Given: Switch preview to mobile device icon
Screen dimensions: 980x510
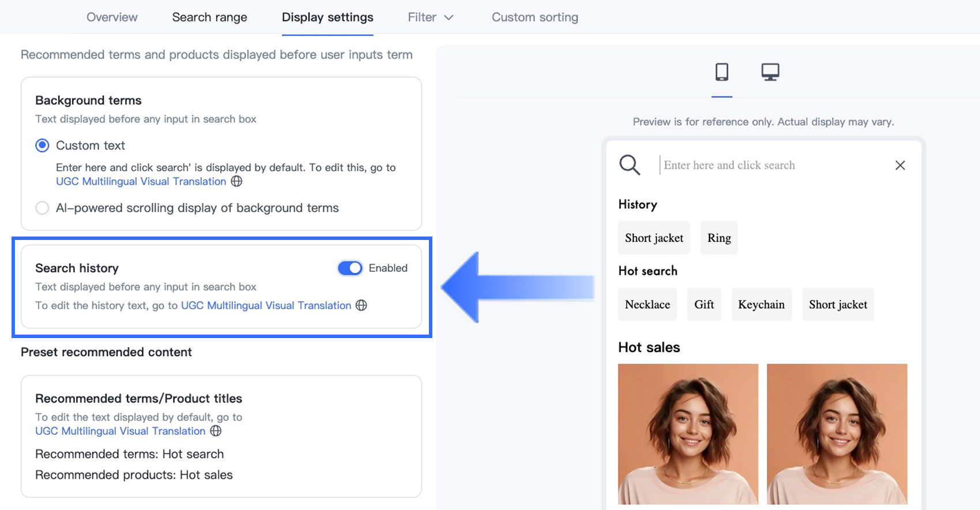Looking at the screenshot, I should click(x=722, y=72).
